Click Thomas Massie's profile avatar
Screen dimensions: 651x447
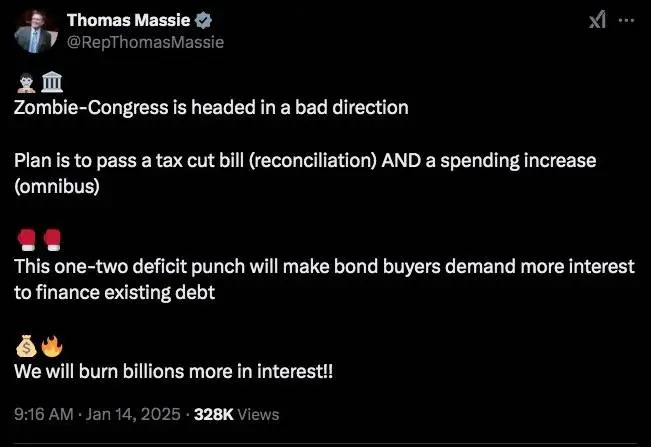tap(34, 31)
